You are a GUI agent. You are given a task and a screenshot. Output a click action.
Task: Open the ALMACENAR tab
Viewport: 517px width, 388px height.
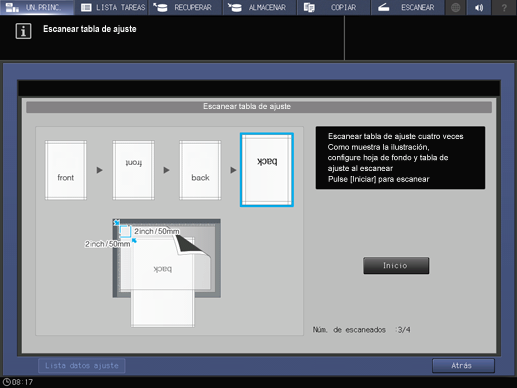tap(260, 7)
